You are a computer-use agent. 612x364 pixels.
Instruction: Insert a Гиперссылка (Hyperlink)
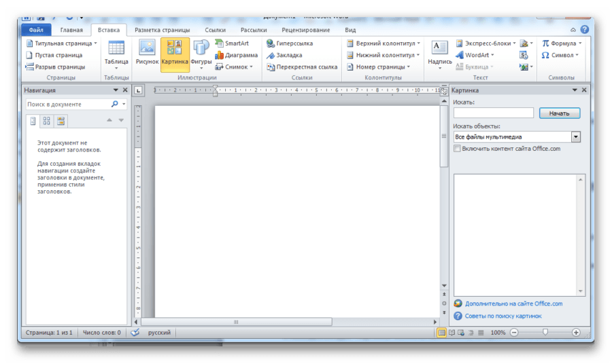coord(290,43)
